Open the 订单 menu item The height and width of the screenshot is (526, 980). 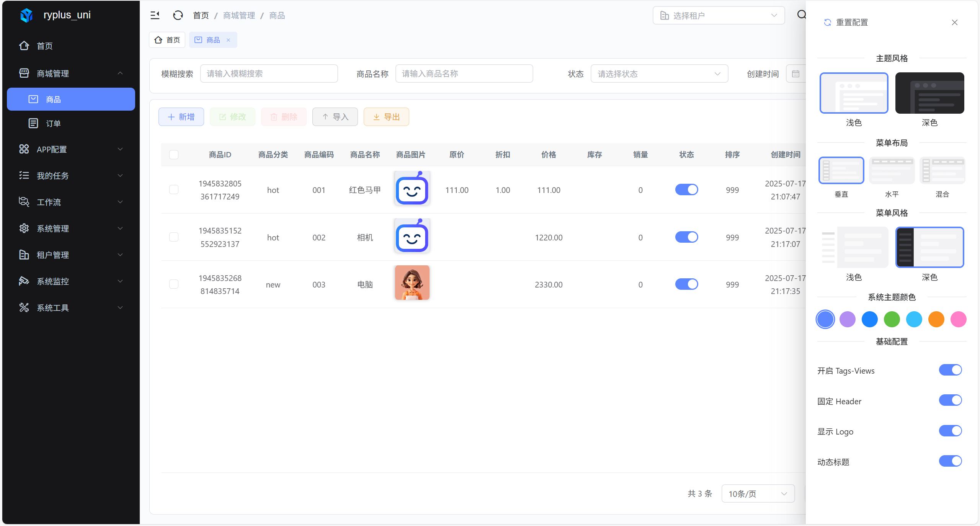(53, 123)
